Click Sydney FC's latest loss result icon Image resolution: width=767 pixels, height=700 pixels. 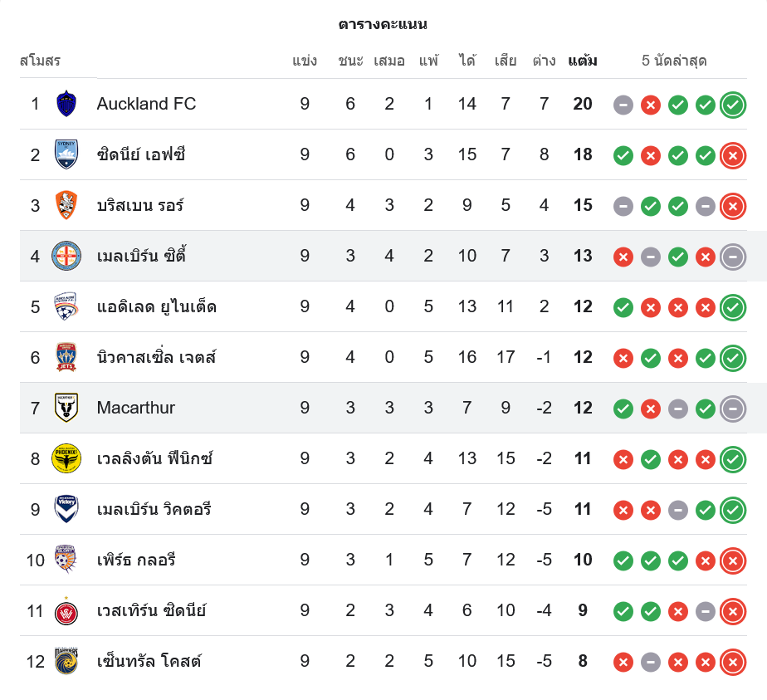(732, 155)
